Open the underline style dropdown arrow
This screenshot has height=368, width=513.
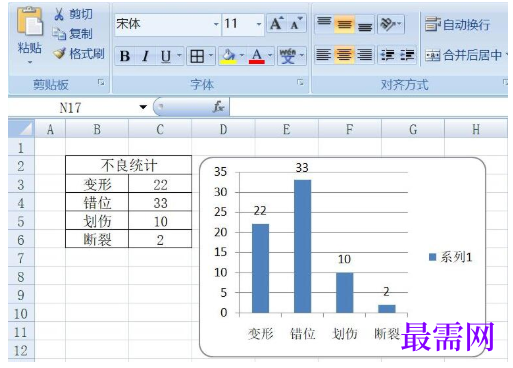click(179, 55)
